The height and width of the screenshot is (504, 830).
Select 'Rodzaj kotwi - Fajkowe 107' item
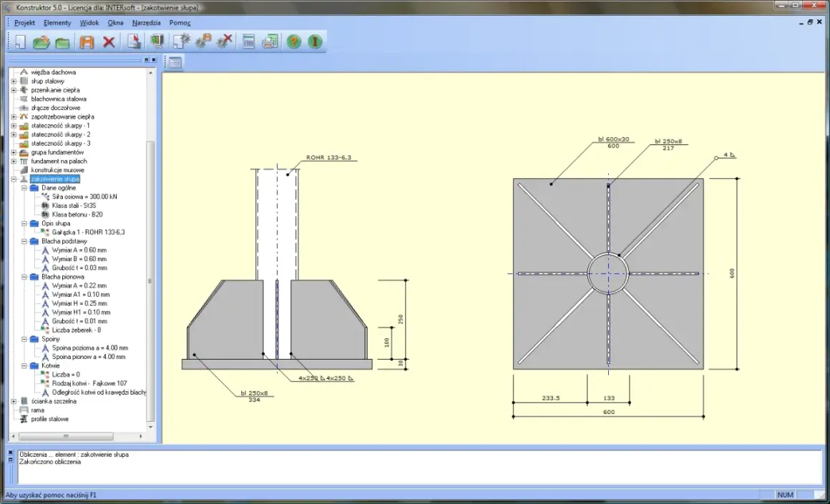click(89, 383)
